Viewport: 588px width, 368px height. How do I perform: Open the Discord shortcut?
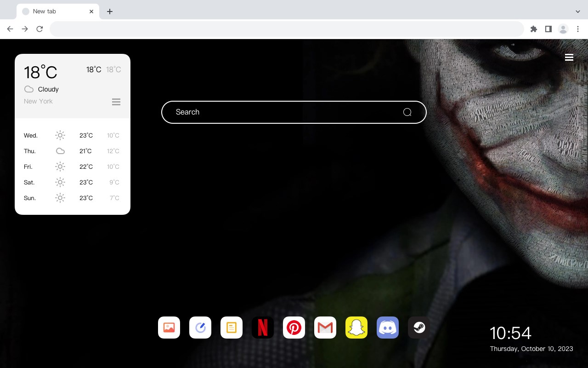(x=388, y=328)
